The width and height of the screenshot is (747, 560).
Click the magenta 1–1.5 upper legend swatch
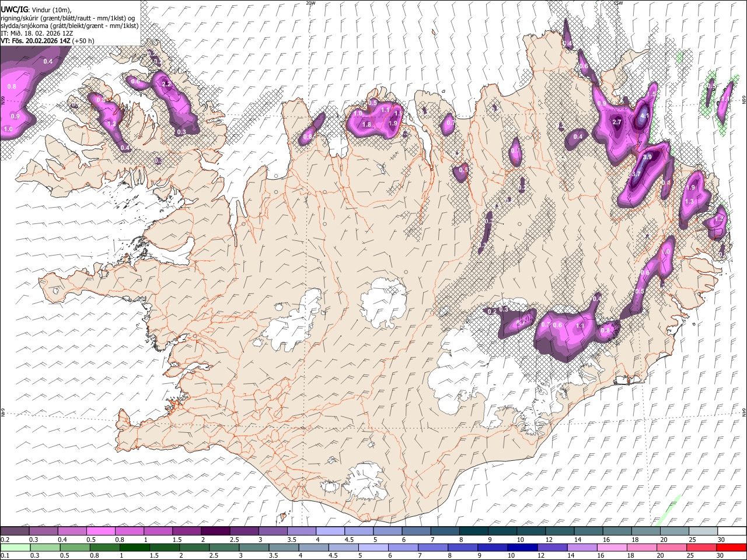point(158,531)
